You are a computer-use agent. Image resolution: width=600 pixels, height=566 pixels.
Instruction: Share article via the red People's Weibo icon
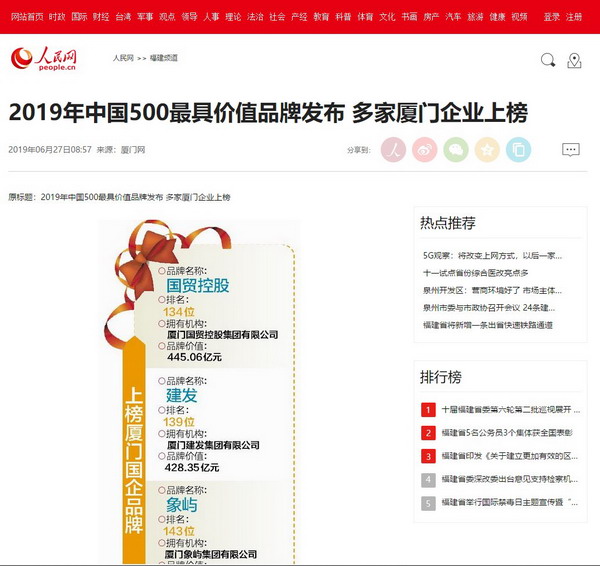click(x=394, y=150)
